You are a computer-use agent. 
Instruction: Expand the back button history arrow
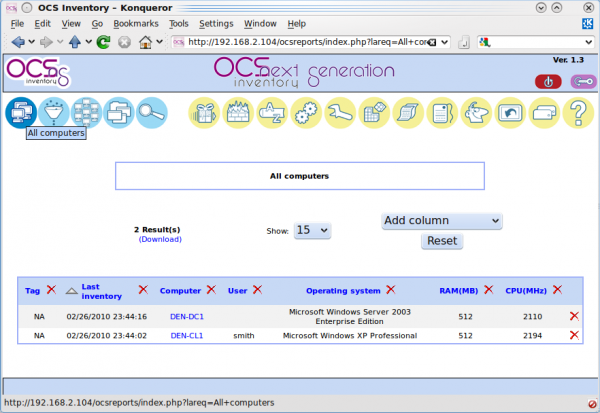click(x=32, y=42)
